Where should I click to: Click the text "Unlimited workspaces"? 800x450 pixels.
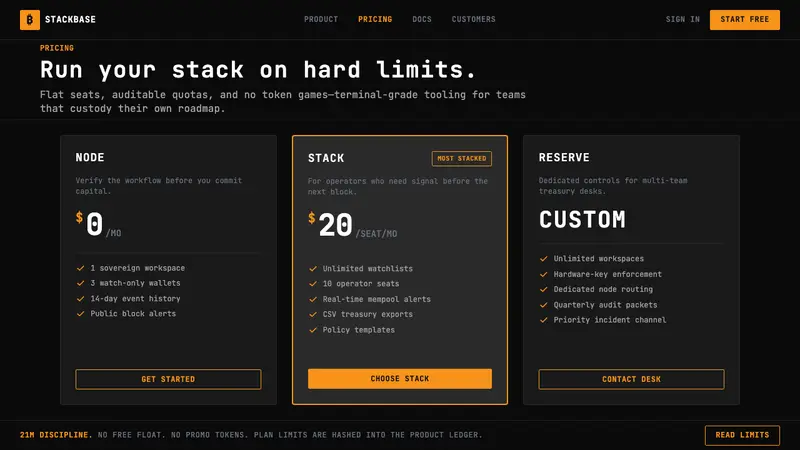[x=598, y=259]
